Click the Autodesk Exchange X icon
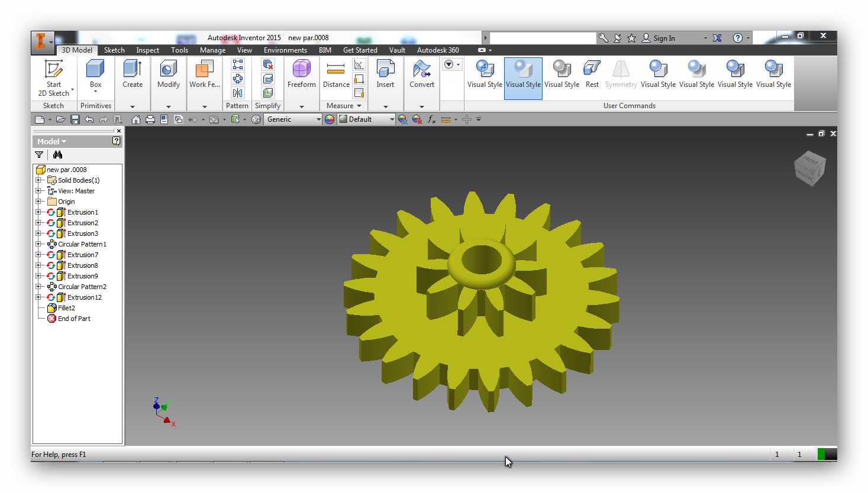Image resolution: width=868 pixels, height=493 pixels. coord(717,38)
